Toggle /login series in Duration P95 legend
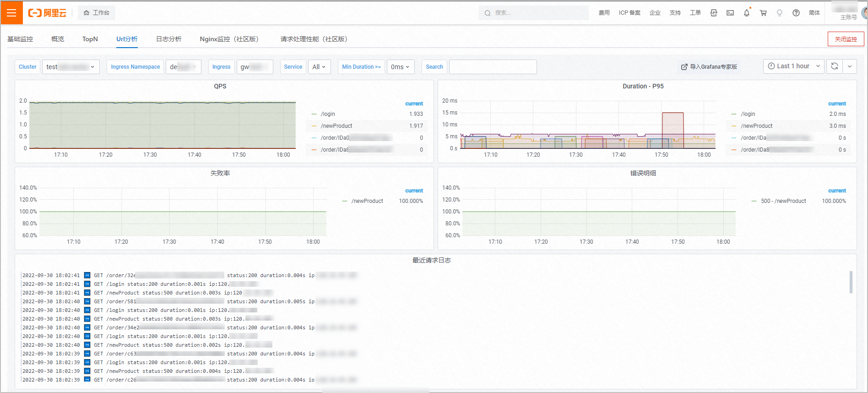 pos(748,114)
